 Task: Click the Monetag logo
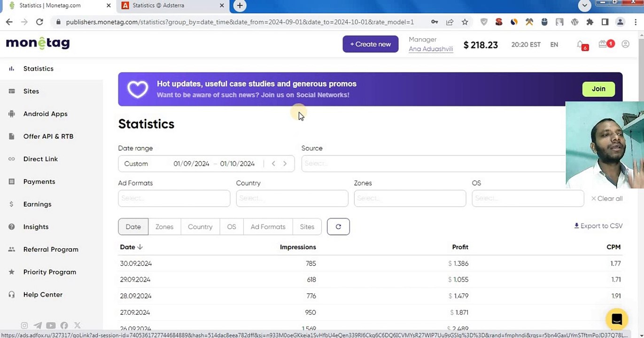coord(38,43)
